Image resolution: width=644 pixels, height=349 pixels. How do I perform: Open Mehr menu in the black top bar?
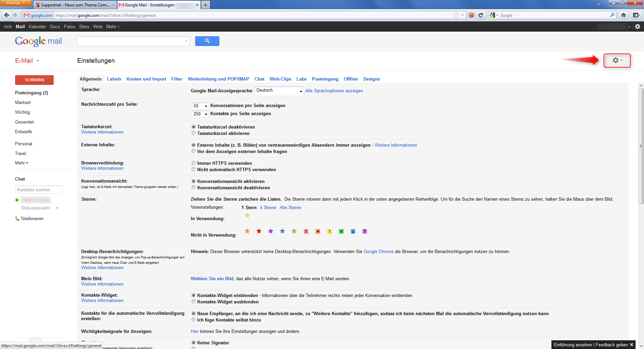pyautogui.click(x=113, y=27)
